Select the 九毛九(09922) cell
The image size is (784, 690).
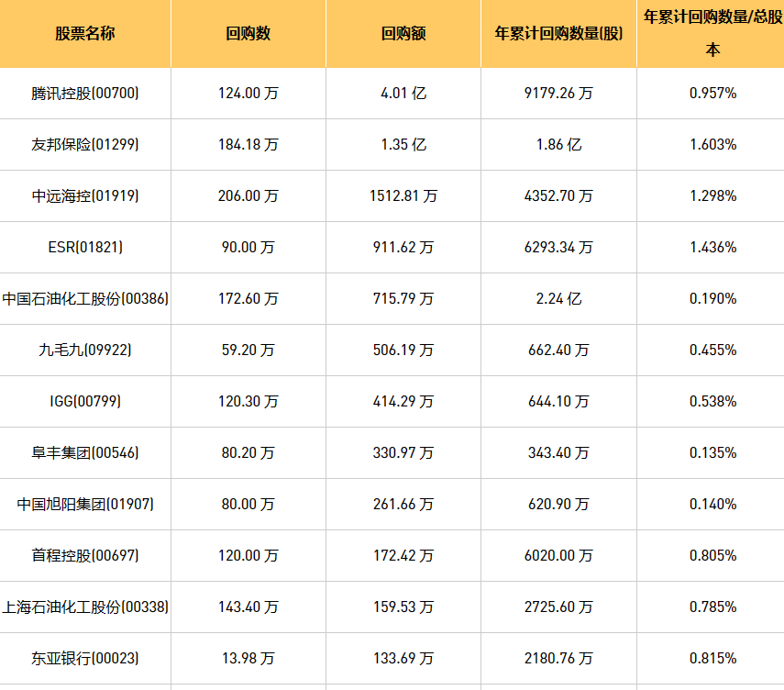[85, 350]
